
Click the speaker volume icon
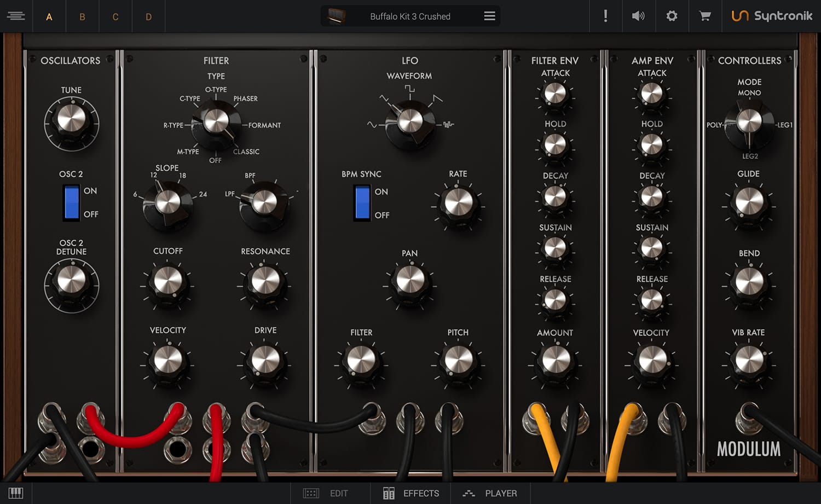[x=638, y=16]
